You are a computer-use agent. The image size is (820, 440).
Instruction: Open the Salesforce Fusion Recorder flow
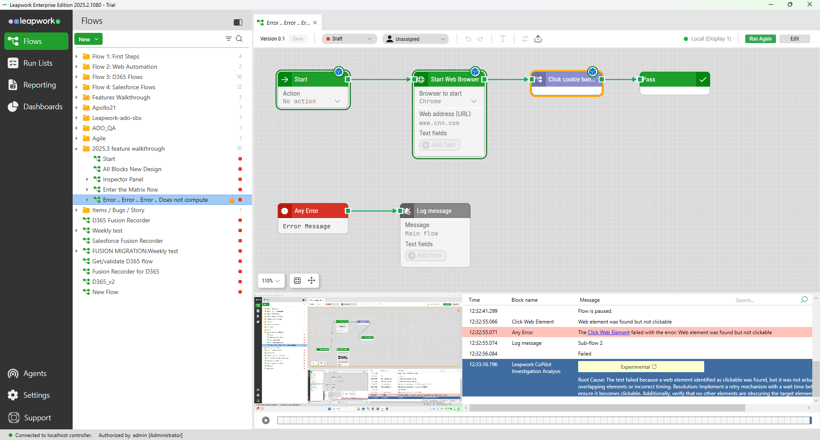tap(127, 241)
